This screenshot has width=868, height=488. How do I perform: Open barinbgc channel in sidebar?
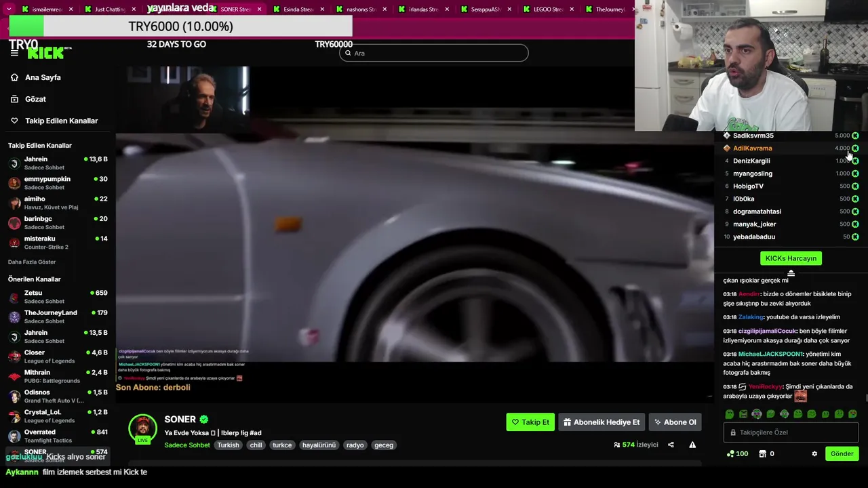click(x=58, y=223)
